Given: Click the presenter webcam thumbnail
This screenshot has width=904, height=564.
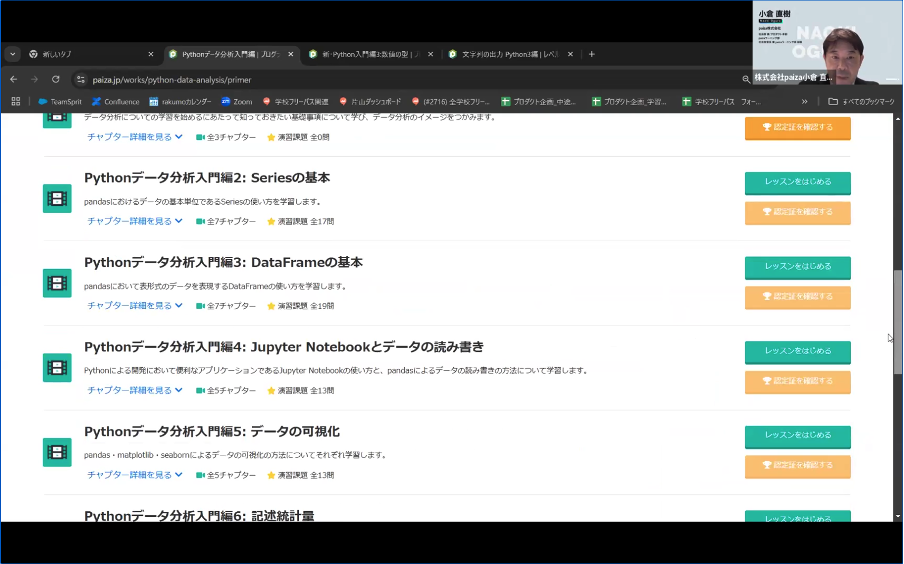Looking at the screenshot, I should (827, 42).
